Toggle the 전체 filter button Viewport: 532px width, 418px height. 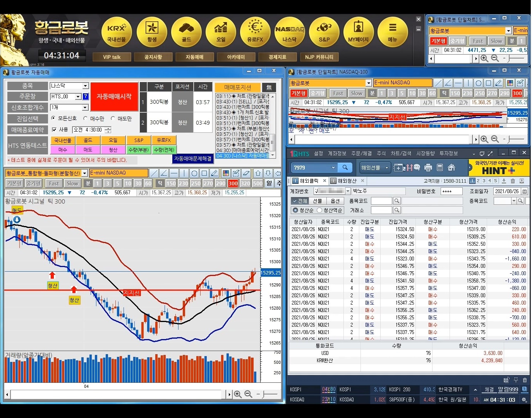click(x=300, y=201)
